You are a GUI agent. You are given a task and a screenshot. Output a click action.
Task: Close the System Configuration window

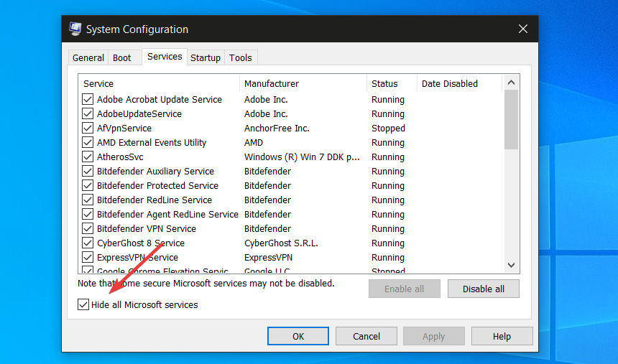[x=522, y=29]
